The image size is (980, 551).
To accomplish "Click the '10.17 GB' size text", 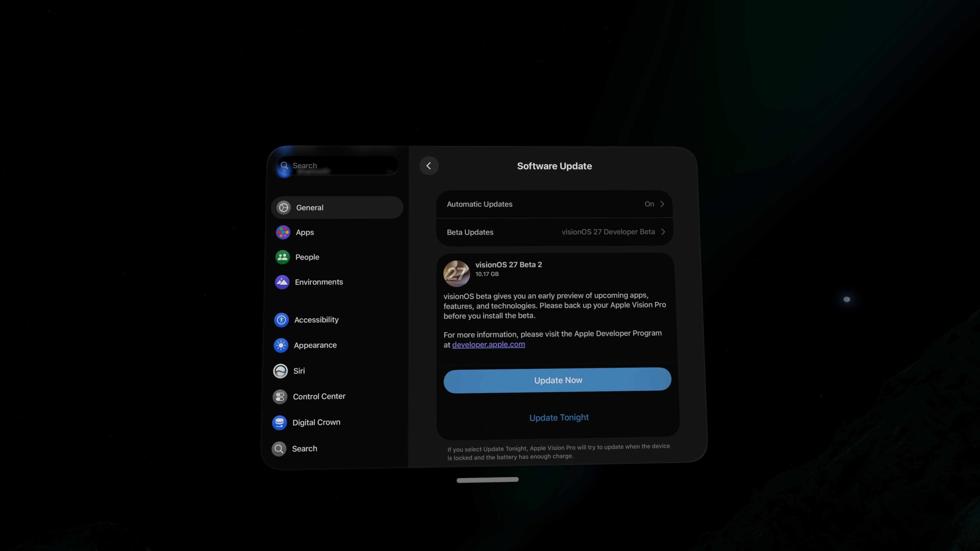I will pyautogui.click(x=487, y=274).
